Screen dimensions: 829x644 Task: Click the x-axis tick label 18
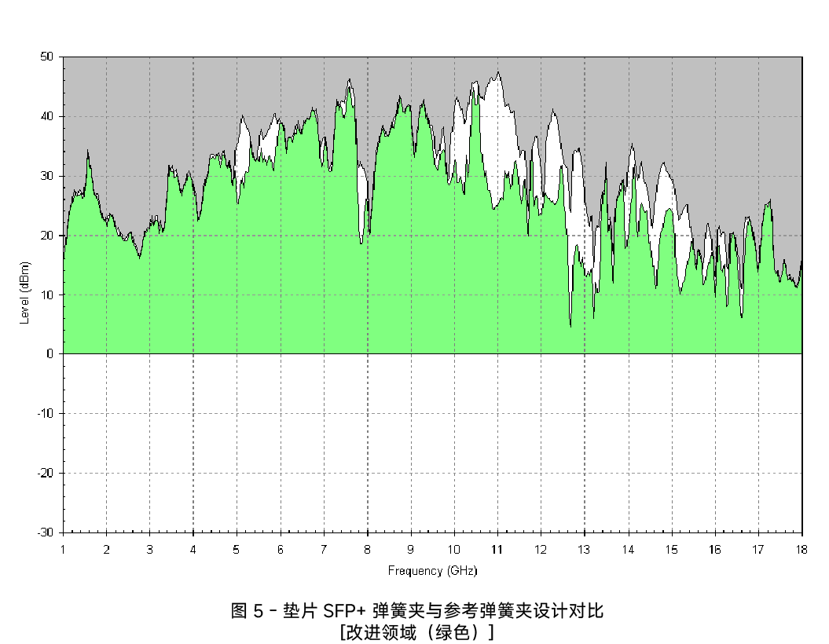(x=801, y=550)
